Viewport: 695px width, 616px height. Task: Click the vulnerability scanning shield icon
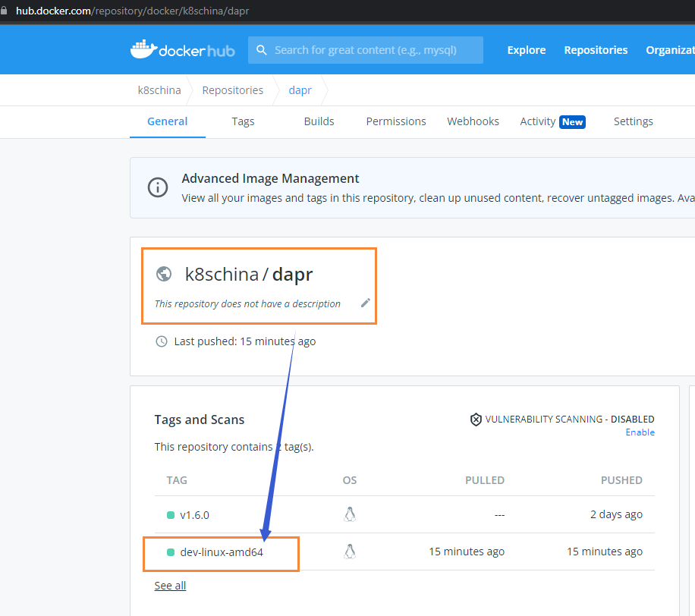(x=476, y=420)
